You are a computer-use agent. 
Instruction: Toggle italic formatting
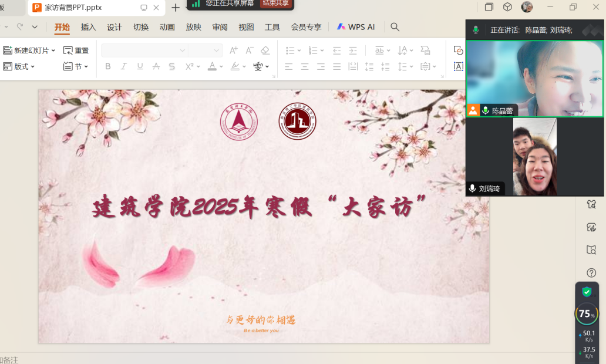[x=124, y=66]
